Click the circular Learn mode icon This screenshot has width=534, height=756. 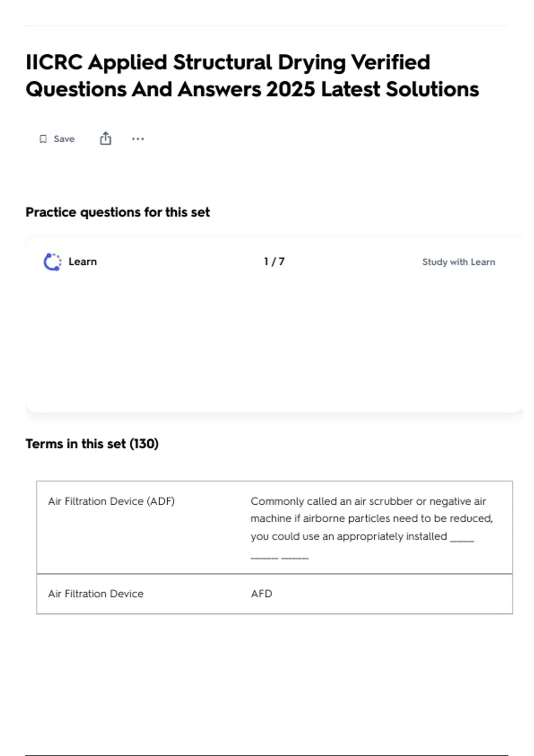(x=53, y=262)
